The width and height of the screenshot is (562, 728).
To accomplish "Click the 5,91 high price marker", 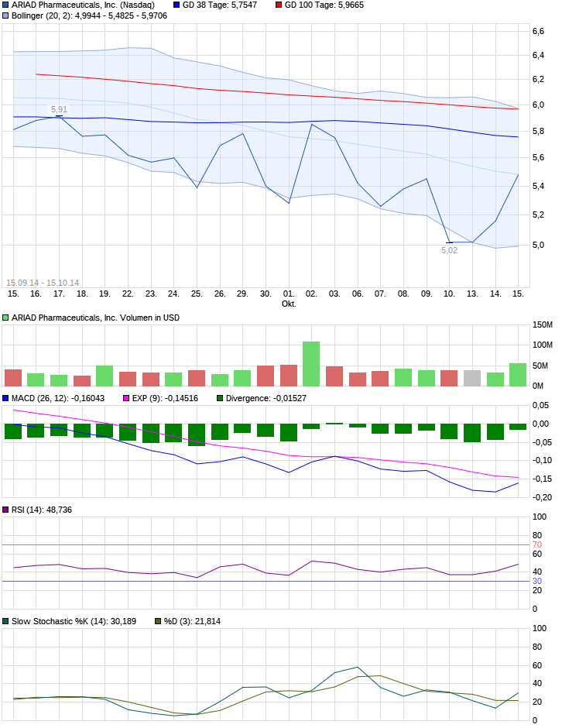I will pyautogui.click(x=59, y=109).
